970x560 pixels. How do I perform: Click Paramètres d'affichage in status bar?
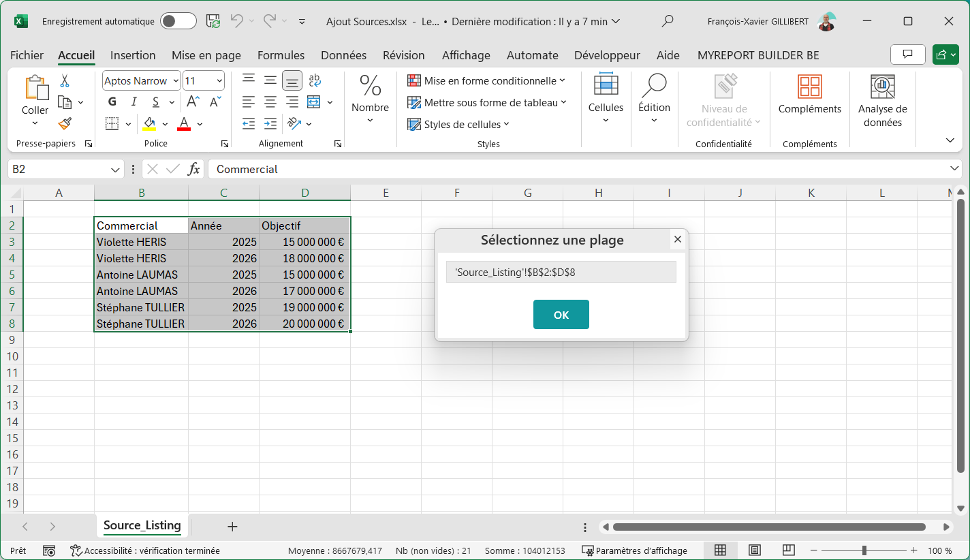click(634, 550)
